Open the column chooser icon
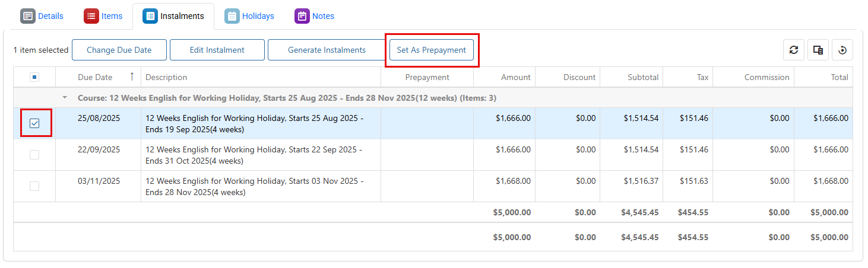This screenshot has height=268, width=868. coord(818,50)
